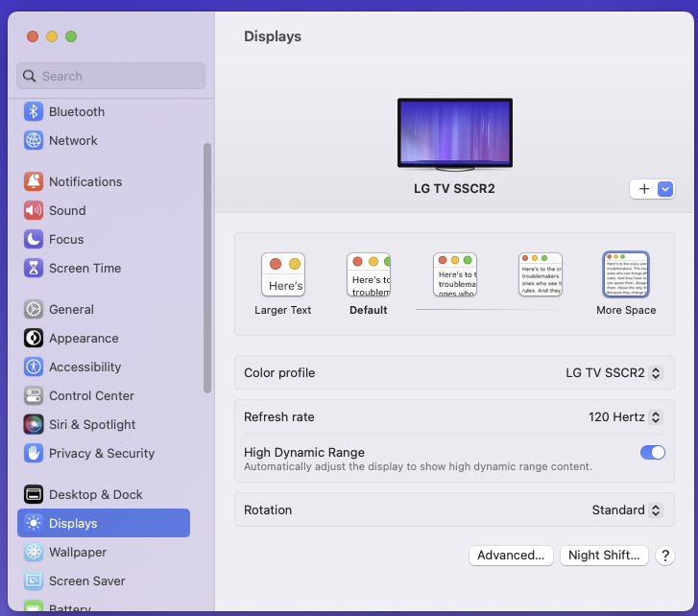Open General settings
Screen dimensions: 698x616
[x=104, y=309]
